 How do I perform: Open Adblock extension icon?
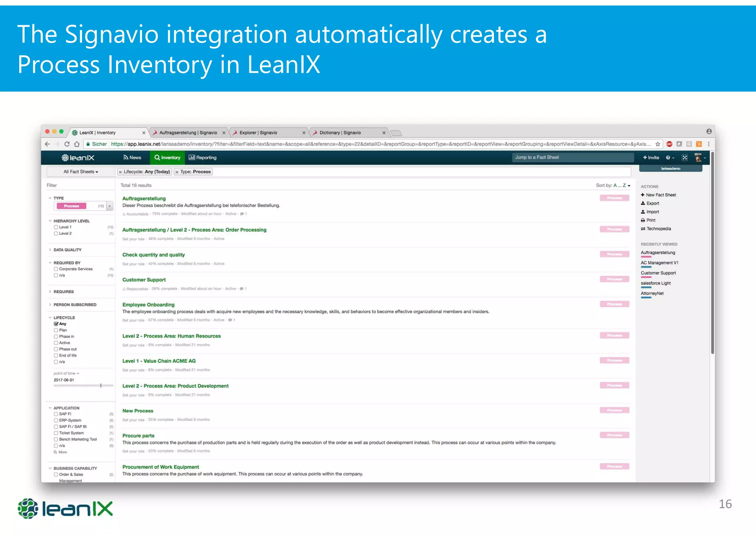click(x=669, y=144)
